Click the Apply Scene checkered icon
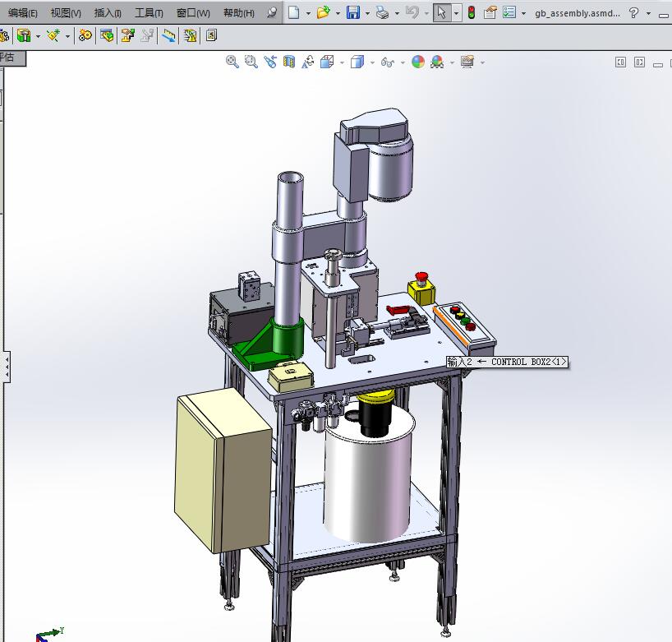 (x=435, y=62)
